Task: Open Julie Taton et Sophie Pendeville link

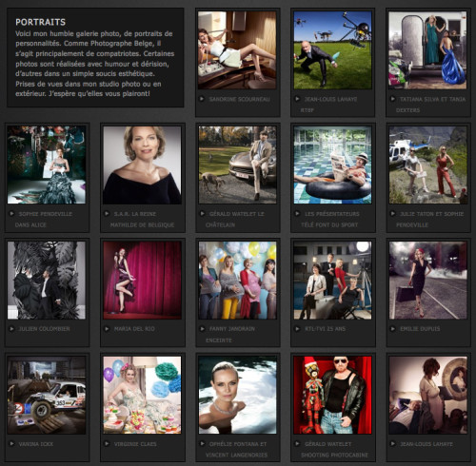Action: (x=429, y=219)
